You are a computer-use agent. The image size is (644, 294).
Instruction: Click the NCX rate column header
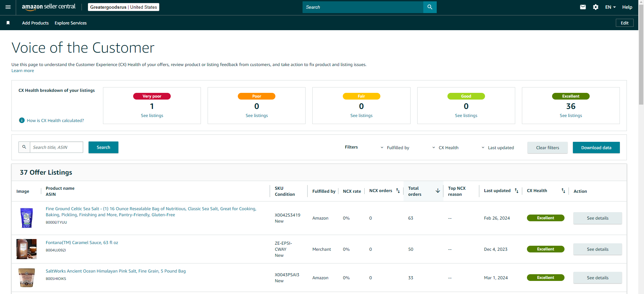coord(352,191)
